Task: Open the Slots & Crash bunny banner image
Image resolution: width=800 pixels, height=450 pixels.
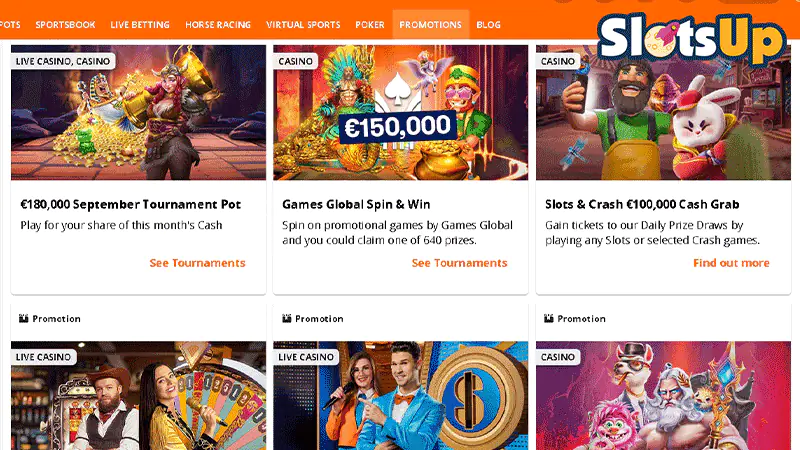Action: tap(663, 112)
